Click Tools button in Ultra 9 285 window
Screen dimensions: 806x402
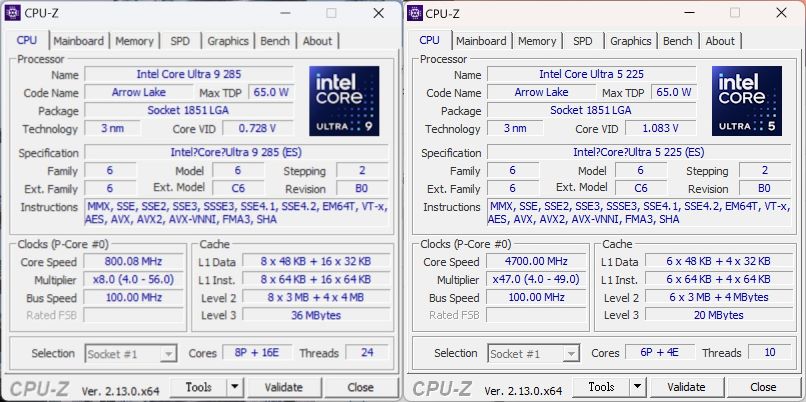199,387
